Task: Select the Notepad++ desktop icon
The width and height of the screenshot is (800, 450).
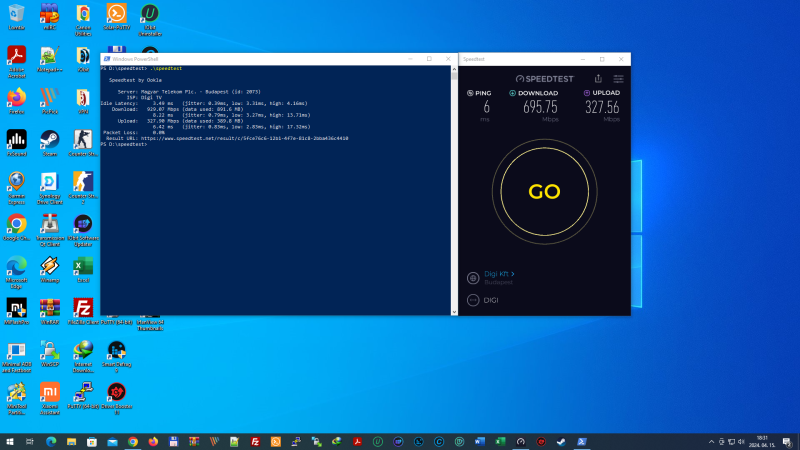Action: click(49, 59)
